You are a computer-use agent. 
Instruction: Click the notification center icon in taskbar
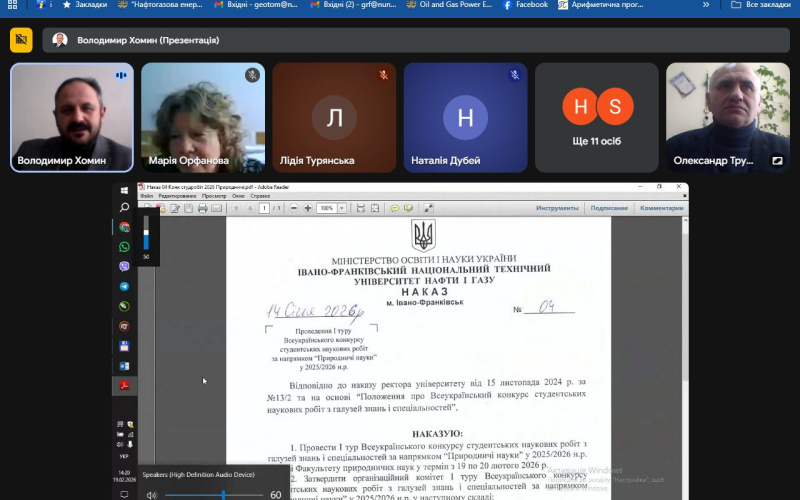tap(124, 494)
